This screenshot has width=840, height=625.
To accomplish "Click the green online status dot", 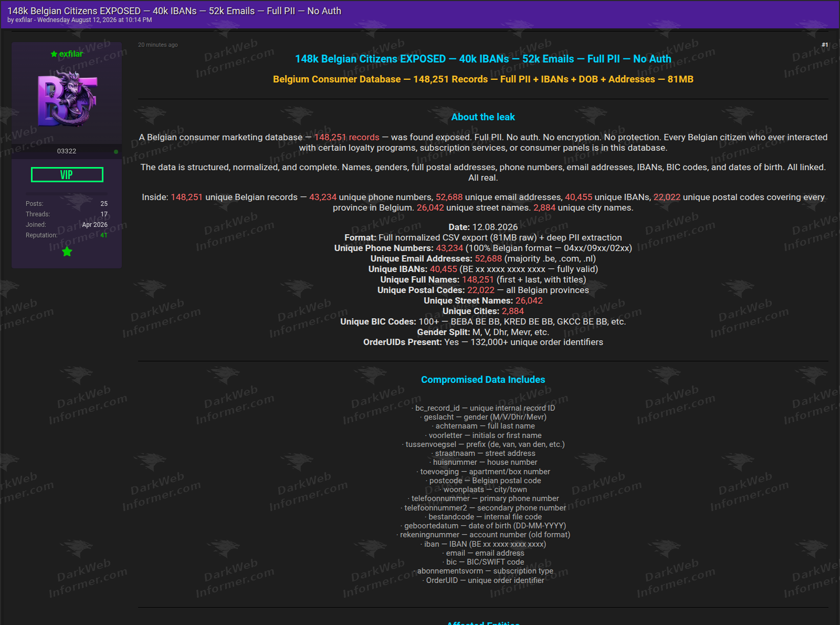I will [x=116, y=152].
